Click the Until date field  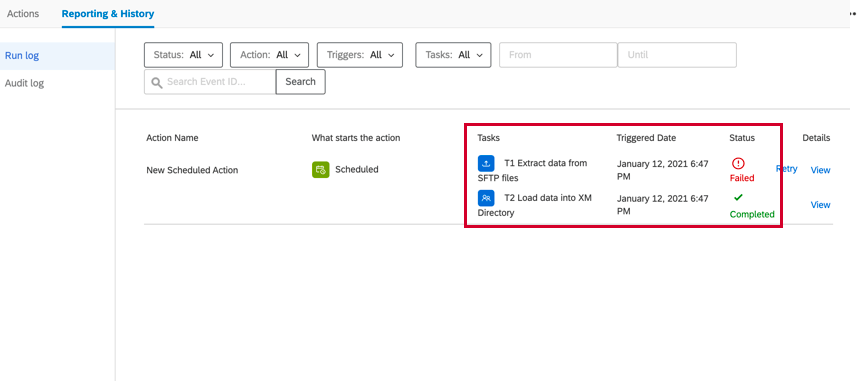677,55
